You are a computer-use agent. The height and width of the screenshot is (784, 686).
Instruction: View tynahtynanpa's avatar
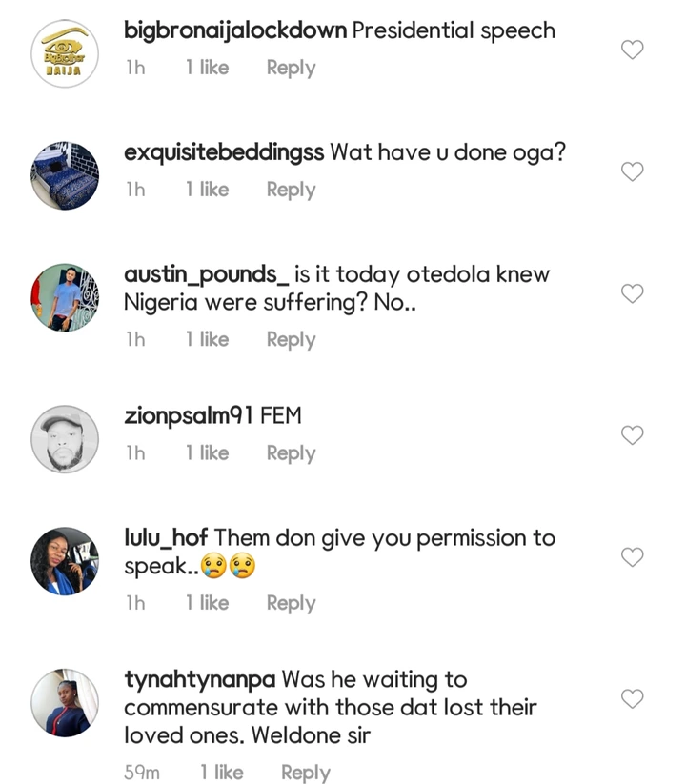(65, 703)
